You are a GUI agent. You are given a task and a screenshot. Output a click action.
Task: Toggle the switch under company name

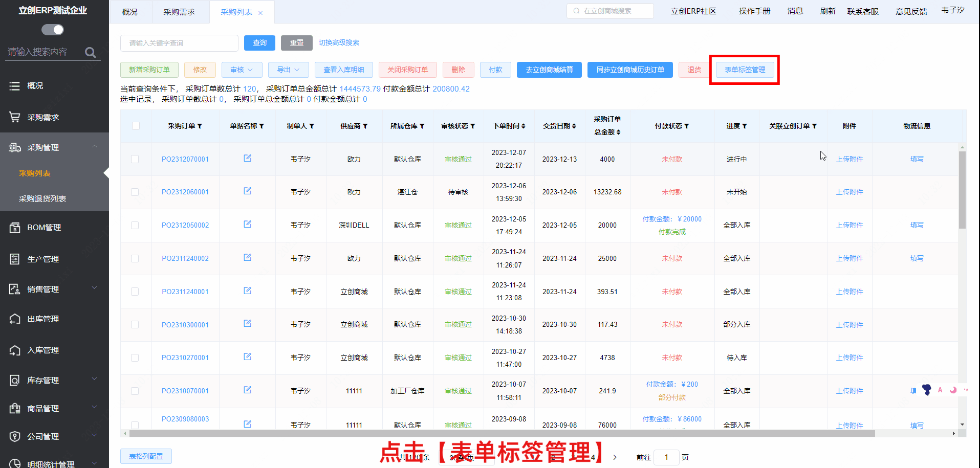coord(53,30)
